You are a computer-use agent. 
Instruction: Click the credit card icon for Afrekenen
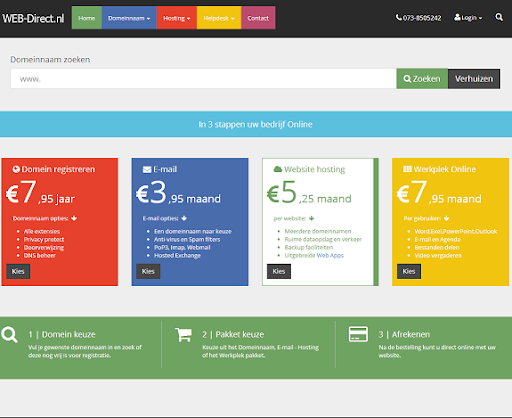358,334
